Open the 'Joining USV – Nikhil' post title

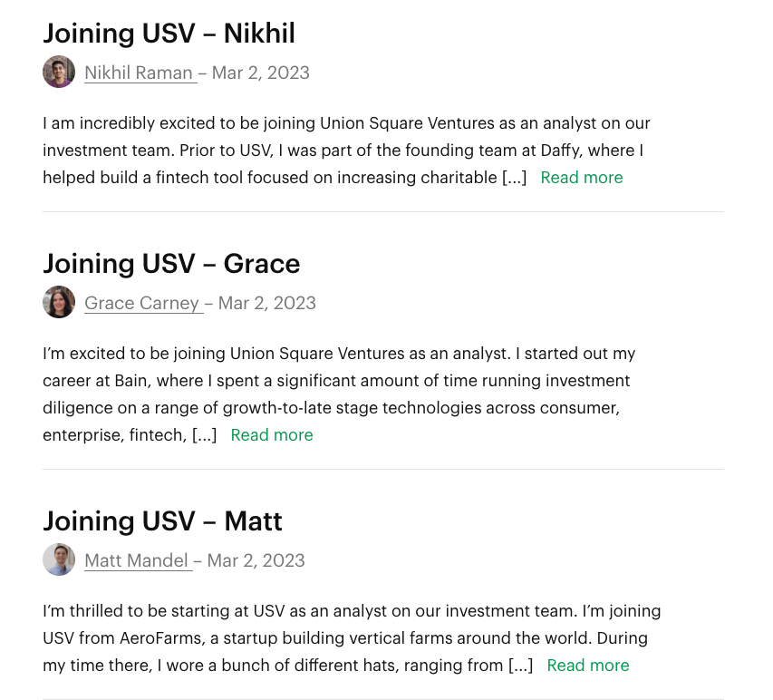[169, 34]
